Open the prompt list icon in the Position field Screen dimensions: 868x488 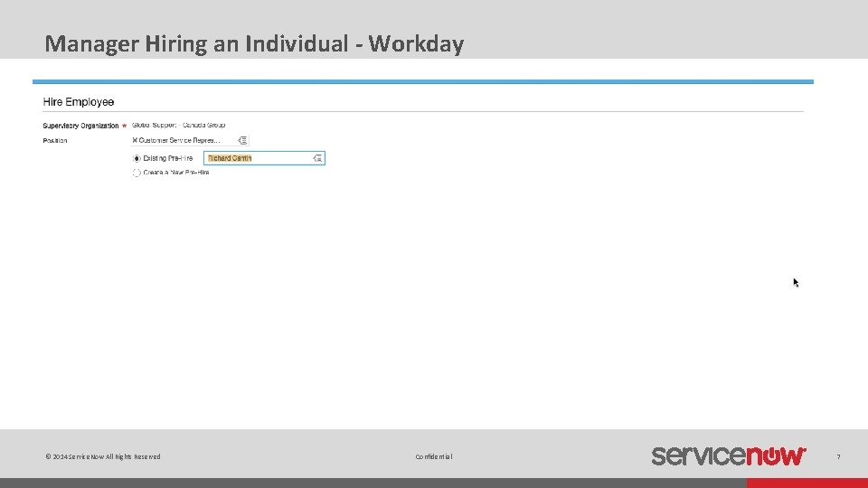coord(242,141)
